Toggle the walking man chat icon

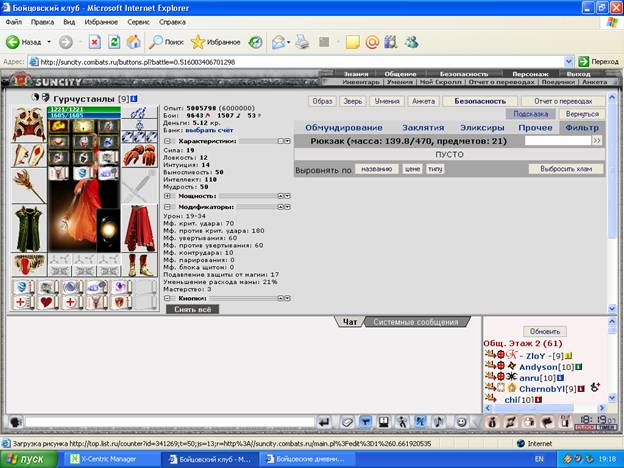point(402,422)
